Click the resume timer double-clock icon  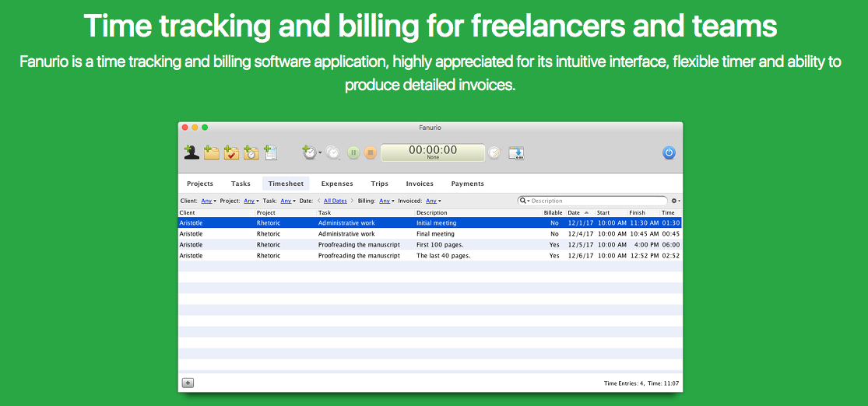tap(332, 152)
